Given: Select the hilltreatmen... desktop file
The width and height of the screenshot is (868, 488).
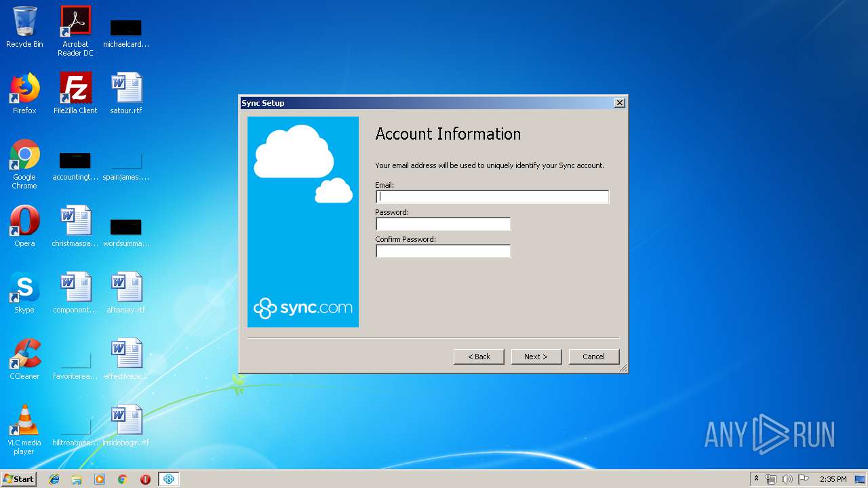Looking at the screenshot, I should 75,431.
